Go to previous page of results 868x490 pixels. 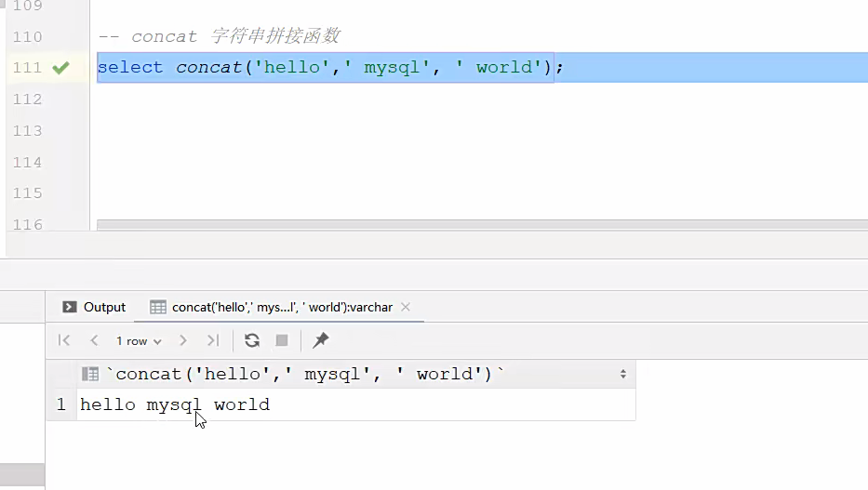[94, 340]
